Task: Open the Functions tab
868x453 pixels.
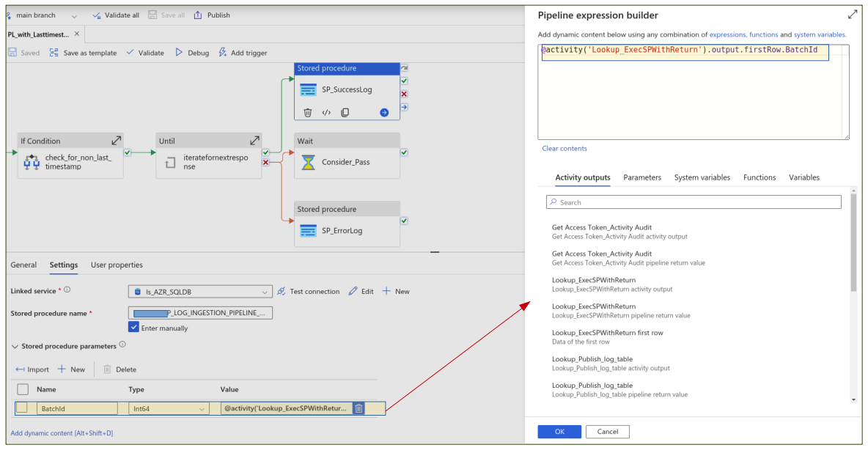Action: coord(759,177)
